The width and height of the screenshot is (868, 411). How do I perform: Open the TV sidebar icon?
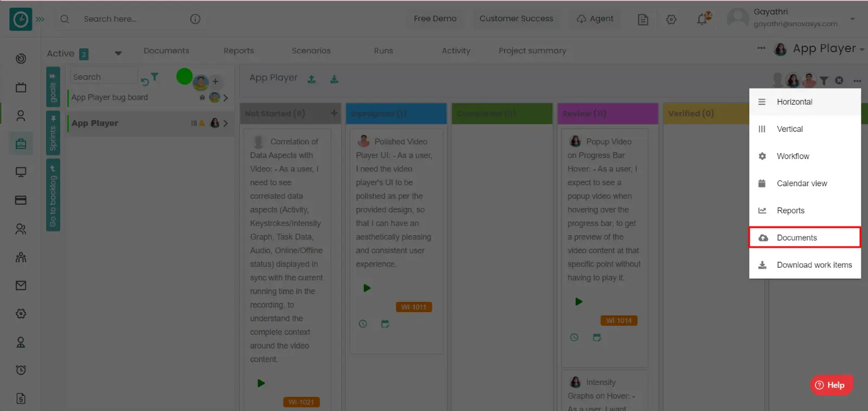[21, 87]
